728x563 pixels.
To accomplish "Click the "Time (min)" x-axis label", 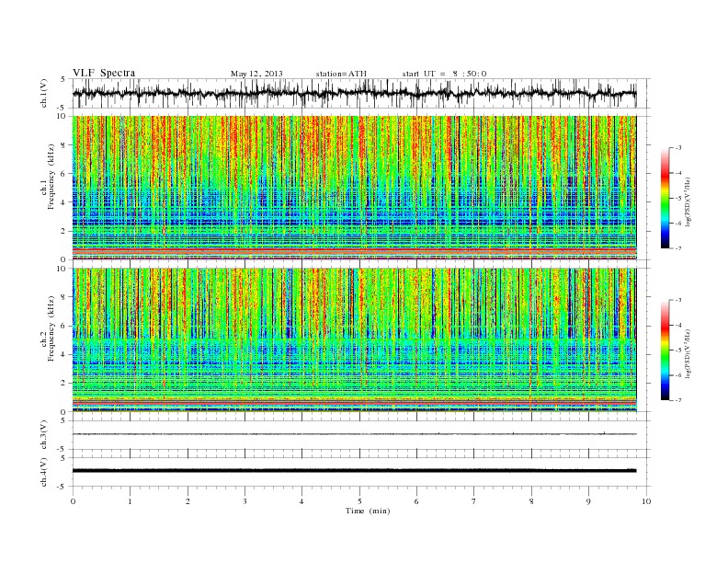I will click(x=368, y=511).
